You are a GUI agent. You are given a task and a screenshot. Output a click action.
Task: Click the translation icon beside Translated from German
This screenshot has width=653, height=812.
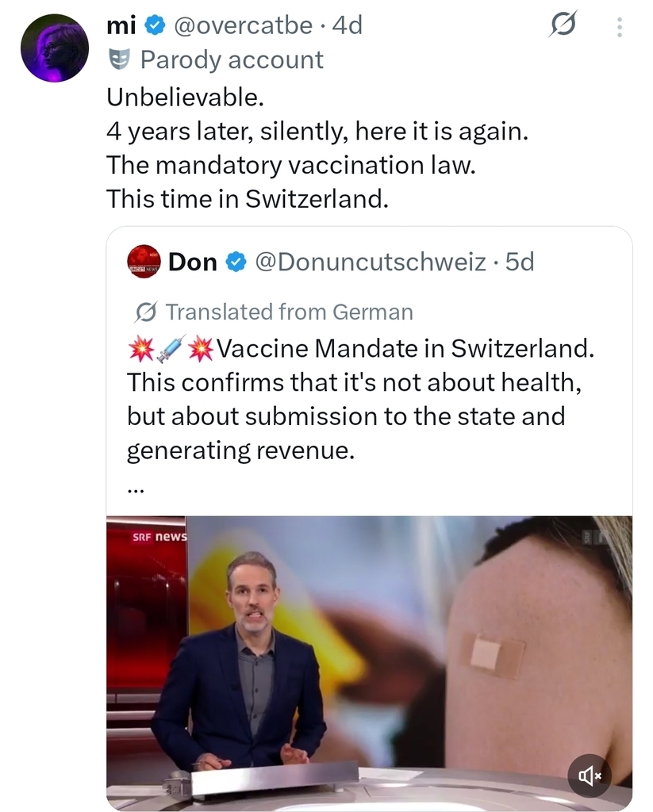pos(145,312)
